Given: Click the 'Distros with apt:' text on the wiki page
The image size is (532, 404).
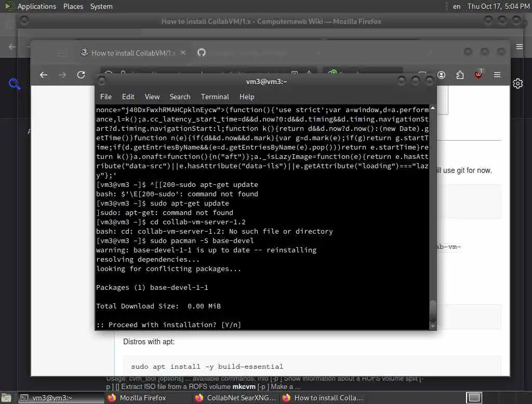Looking at the screenshot, I should point(149,342).
